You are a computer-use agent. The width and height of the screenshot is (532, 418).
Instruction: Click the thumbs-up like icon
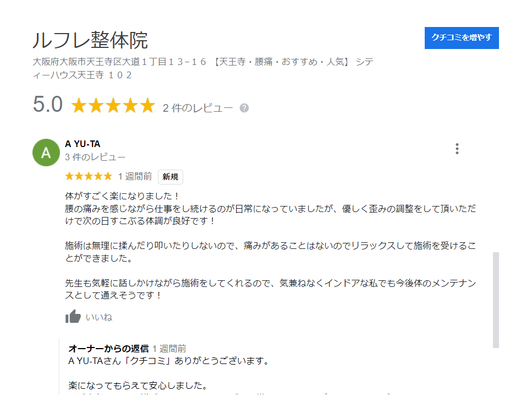click(73, 317)
